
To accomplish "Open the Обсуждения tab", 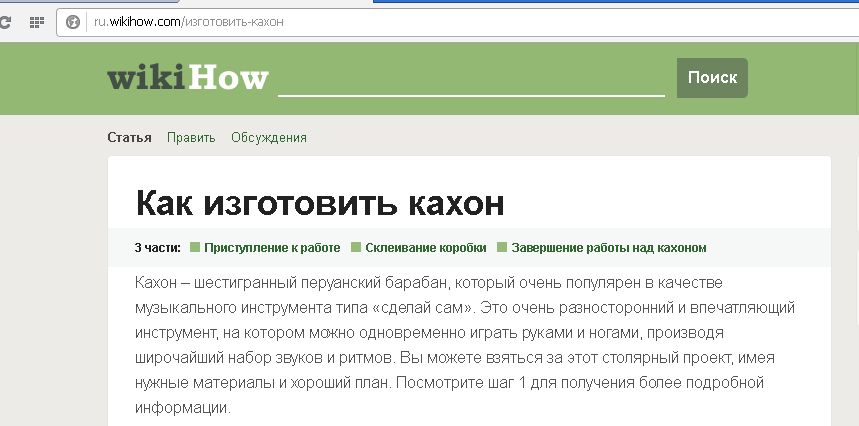I will (269, 137).
